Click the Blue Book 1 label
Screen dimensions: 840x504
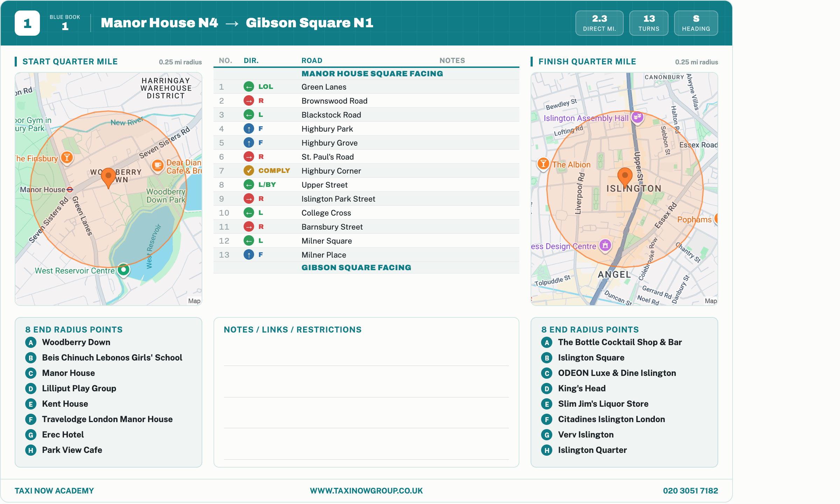point(65,23)
